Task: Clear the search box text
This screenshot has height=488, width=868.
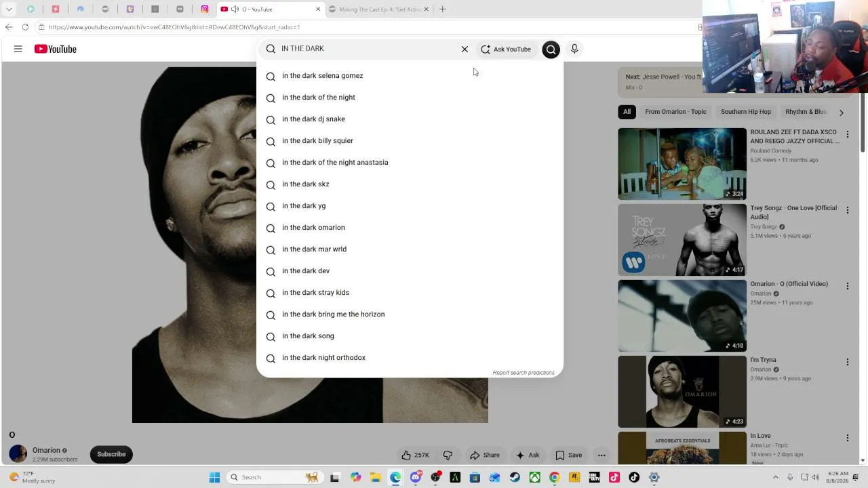Action: [x=465, y=49]
